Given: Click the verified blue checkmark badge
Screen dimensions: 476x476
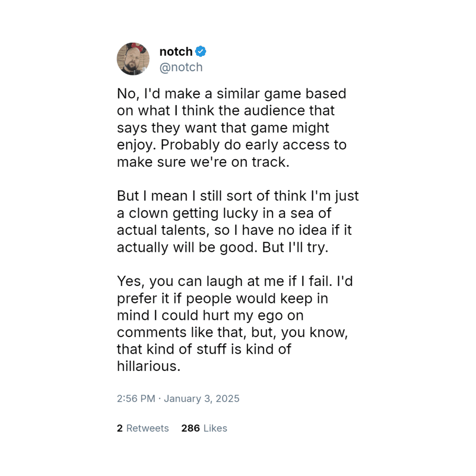Looking at the screenshot, I should point(201,52).
